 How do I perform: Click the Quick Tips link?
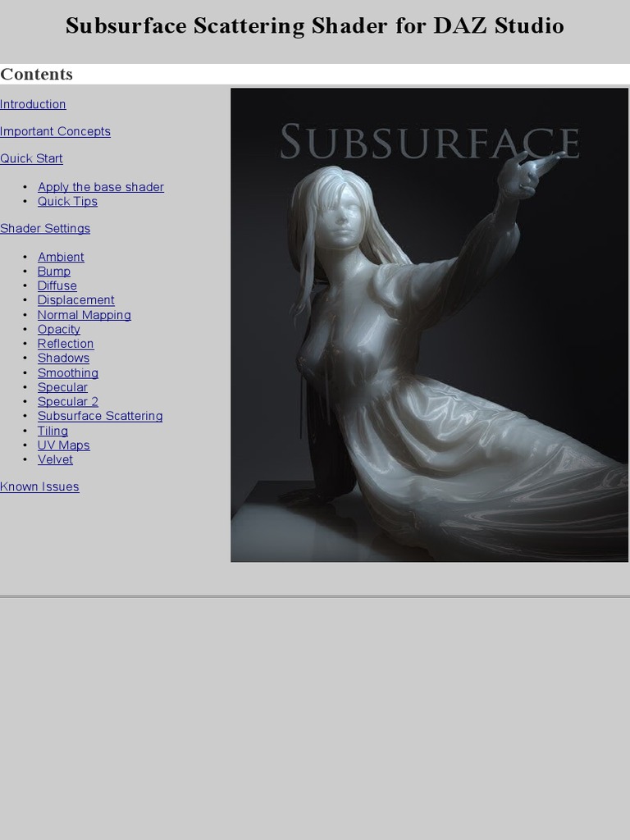(67, 202)
